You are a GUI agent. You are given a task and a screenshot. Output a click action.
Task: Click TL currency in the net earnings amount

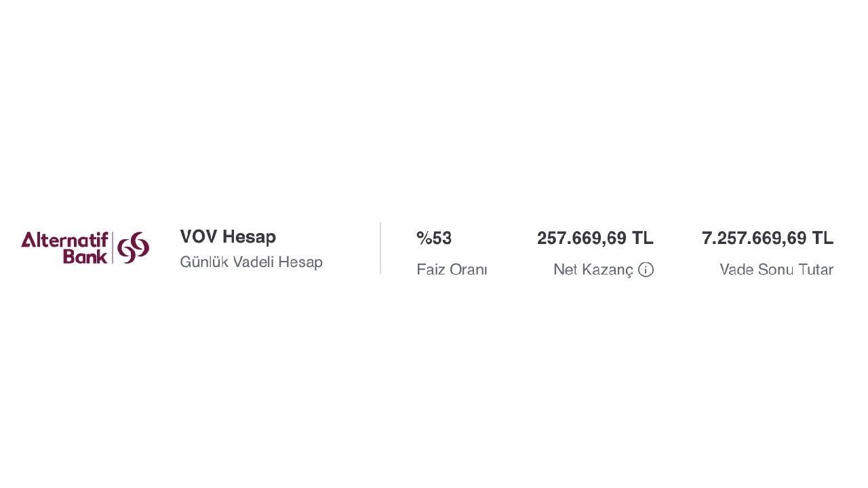643,239
